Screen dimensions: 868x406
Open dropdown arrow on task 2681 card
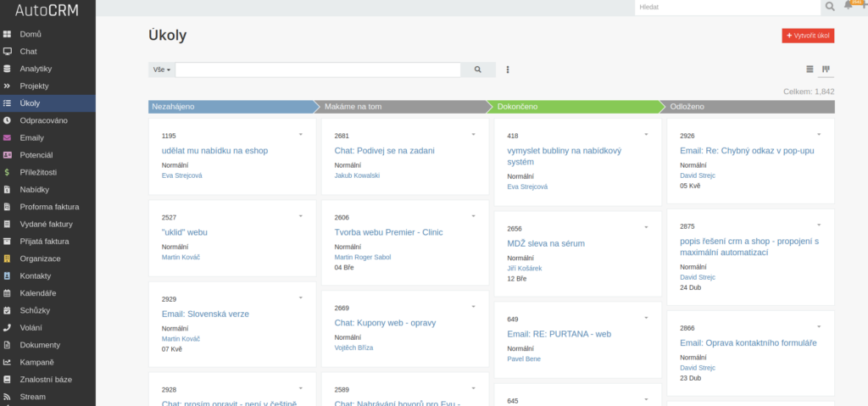473,135
